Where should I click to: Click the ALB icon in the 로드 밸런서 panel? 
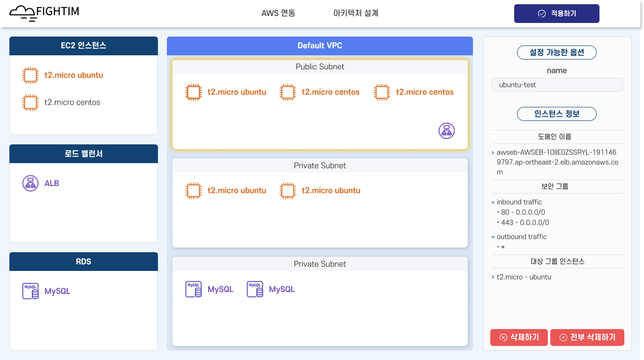point(30,183)
